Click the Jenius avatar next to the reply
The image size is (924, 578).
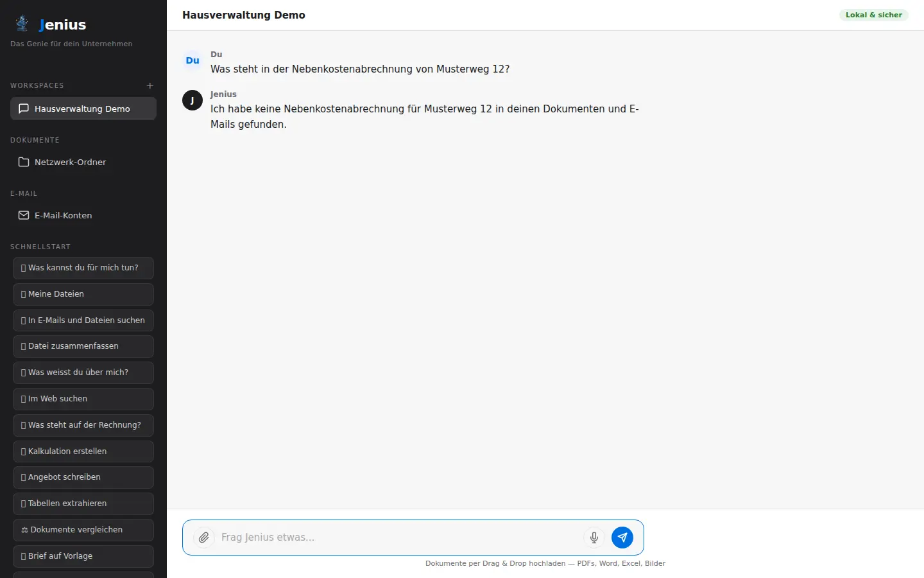192,100
